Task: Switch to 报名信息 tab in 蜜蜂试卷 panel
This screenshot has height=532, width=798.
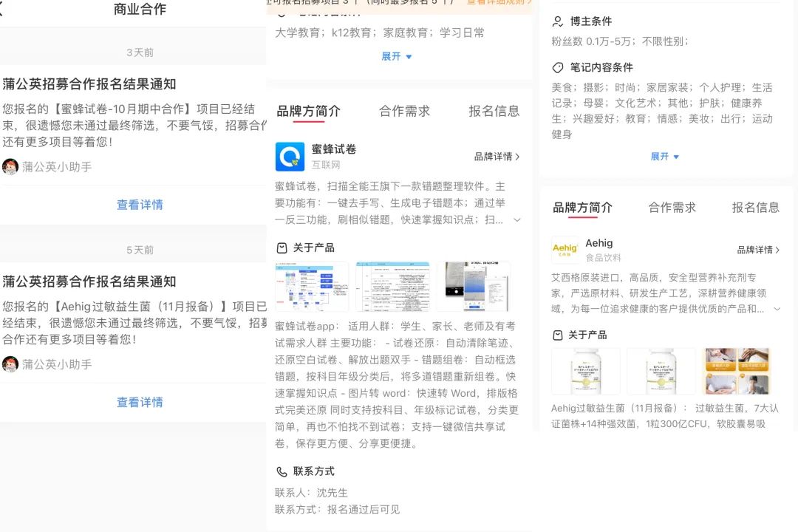Action: click(494, 111)
